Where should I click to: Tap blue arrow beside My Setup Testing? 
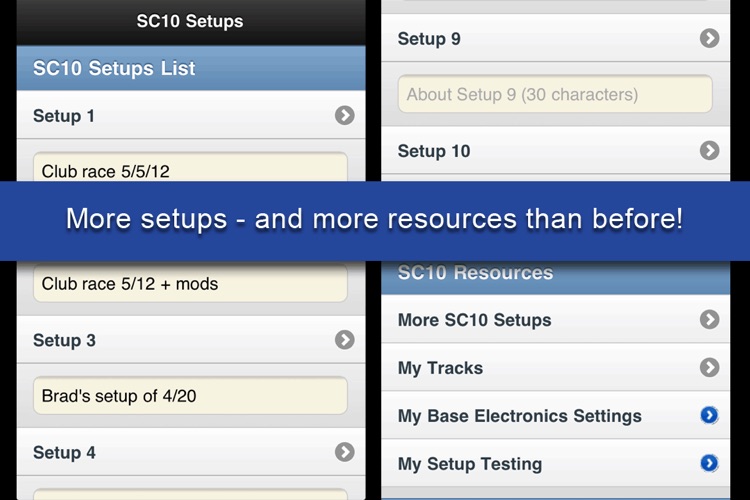tap(710, 464)
